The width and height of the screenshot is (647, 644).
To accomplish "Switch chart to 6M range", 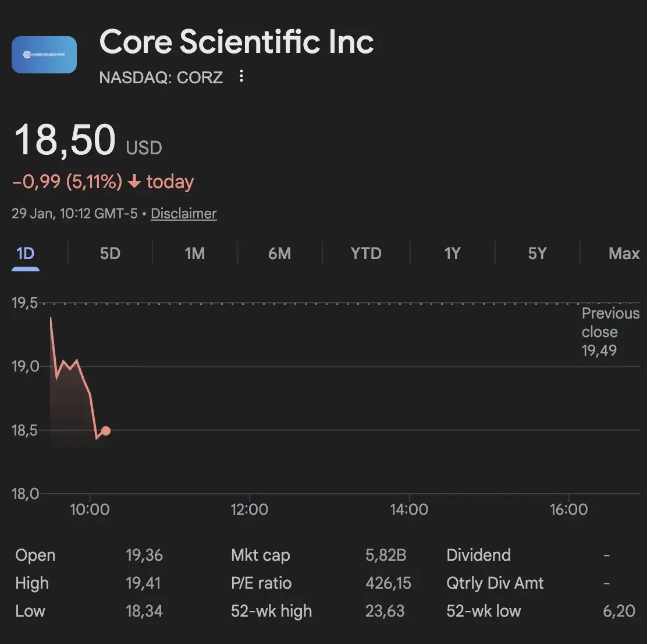I will (279, 254).
